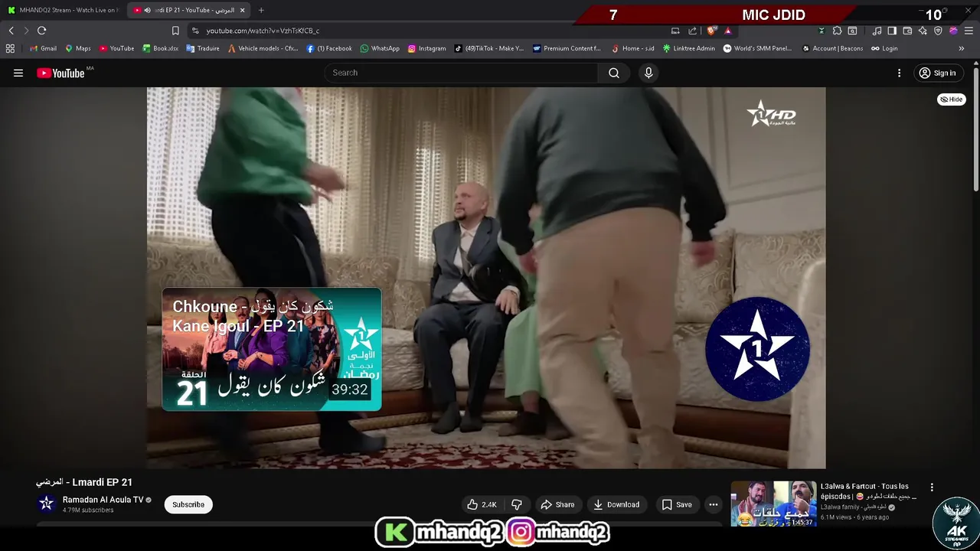Open YouTube settings three-dot menu

pos(899,73)
